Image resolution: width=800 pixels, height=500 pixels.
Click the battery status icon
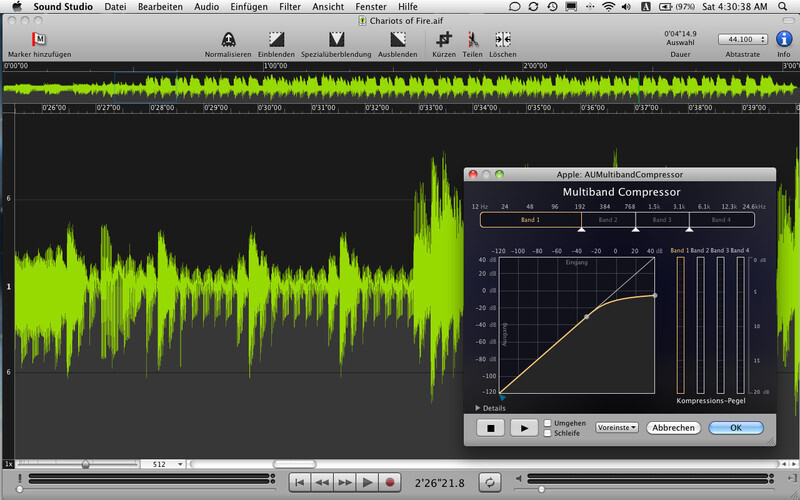click(666, 7)
